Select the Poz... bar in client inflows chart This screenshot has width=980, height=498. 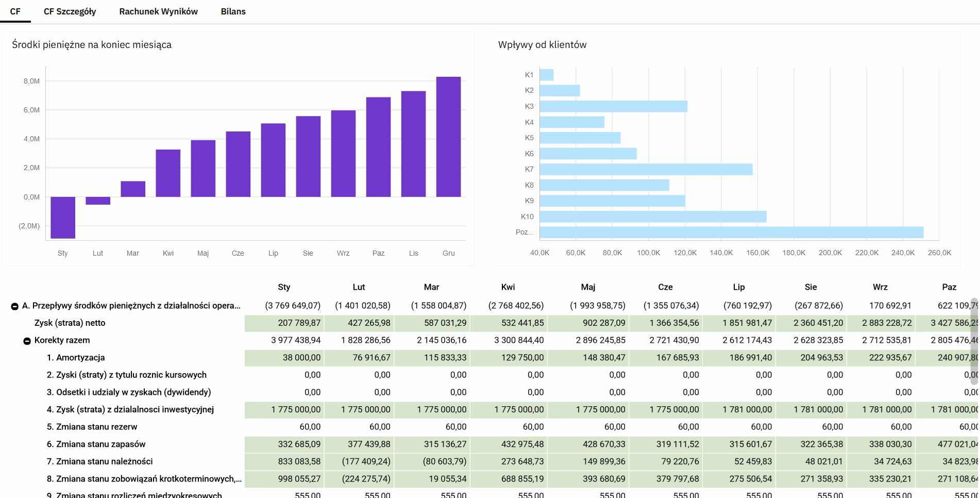731,233
